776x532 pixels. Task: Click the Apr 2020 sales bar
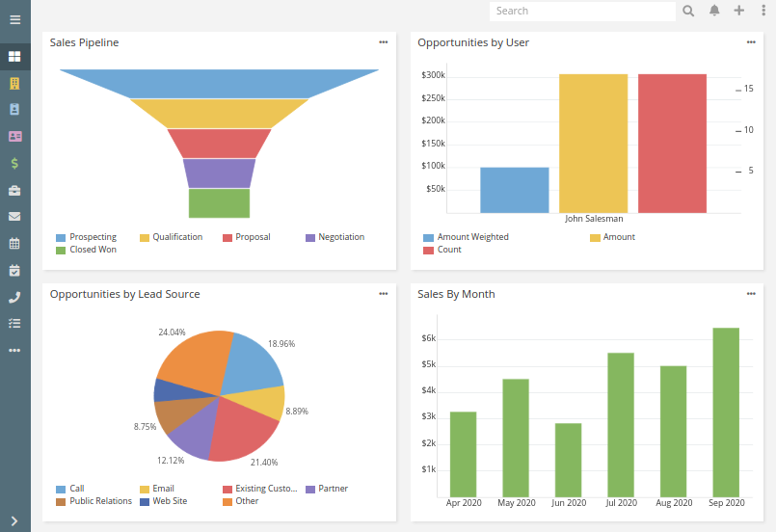[x=464, y=454]
